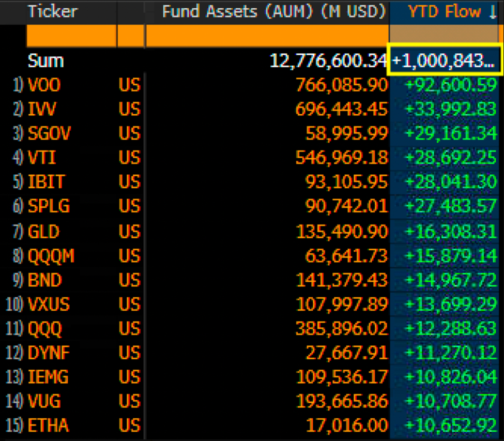The image size is (504, 441).
Task: Click the YTD Flow filter input field
Action: 444,35
